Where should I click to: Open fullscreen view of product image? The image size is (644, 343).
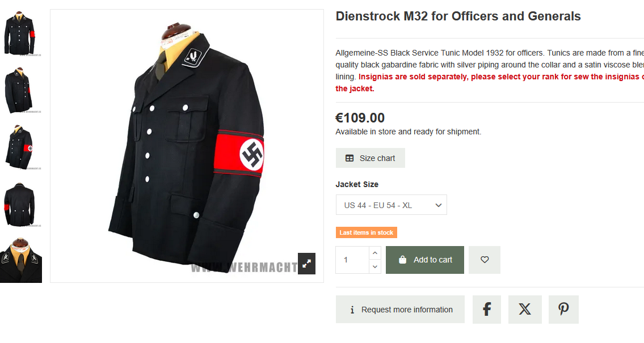[306, 264]
